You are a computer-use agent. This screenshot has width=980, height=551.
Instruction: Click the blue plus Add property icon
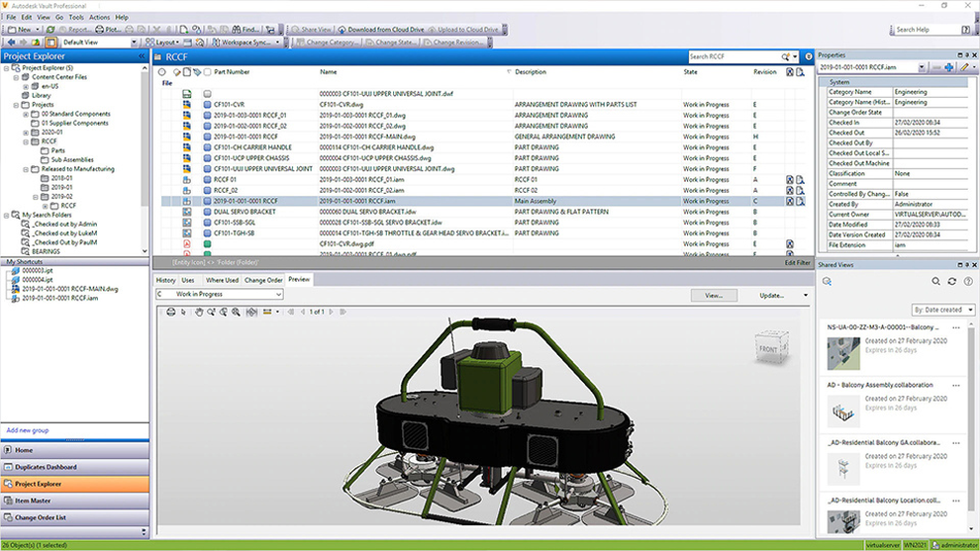point(948,67)
